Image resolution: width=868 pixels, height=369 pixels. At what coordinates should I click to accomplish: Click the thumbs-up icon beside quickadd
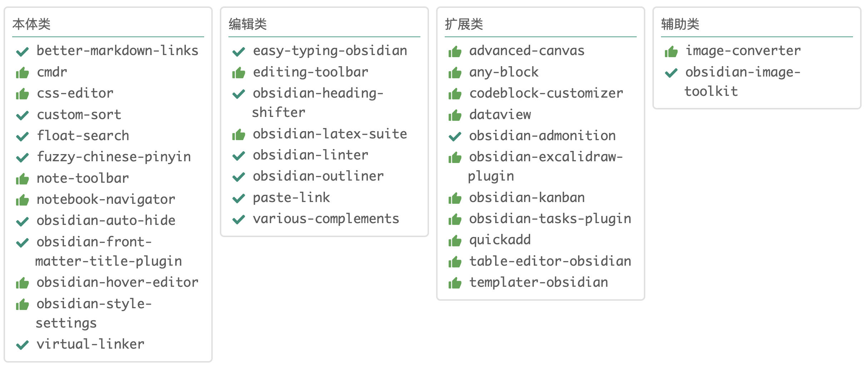[455, 241]
